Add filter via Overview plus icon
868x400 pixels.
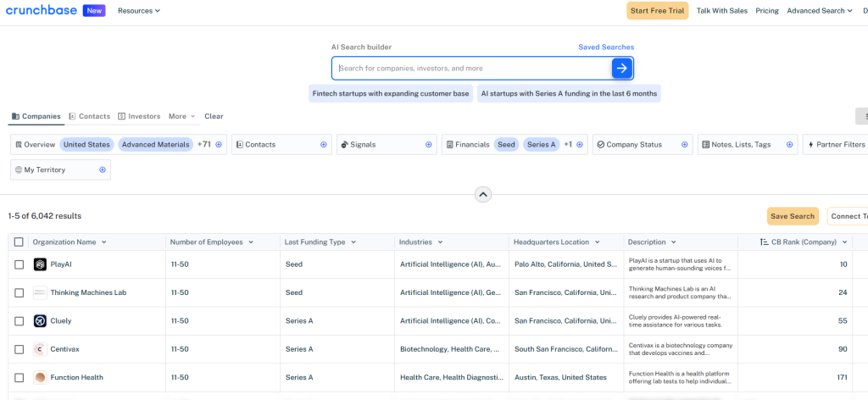pyautogui.click(x=219, y=144)
